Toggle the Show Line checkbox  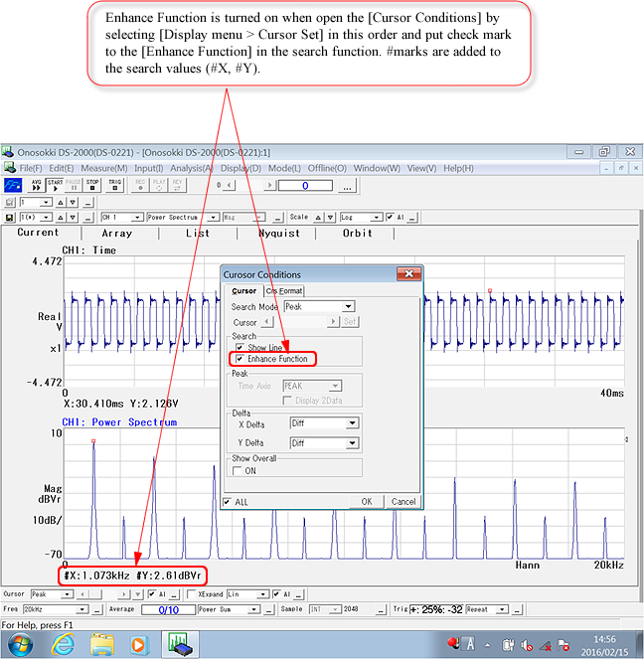240,347
